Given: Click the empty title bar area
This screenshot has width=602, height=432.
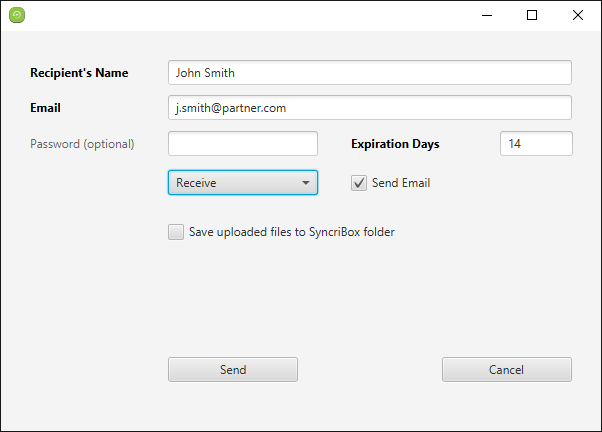Looking at the screenshot, I should [x=250, y=15].
